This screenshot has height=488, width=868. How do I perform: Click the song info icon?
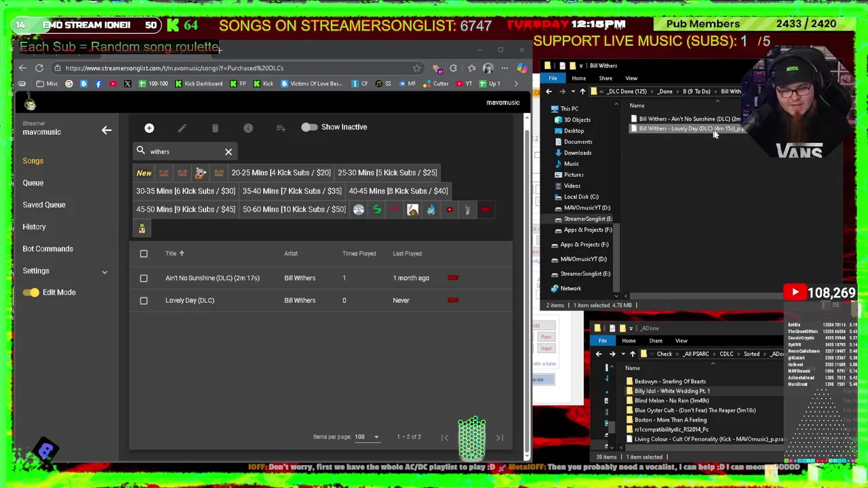(248, 128)
